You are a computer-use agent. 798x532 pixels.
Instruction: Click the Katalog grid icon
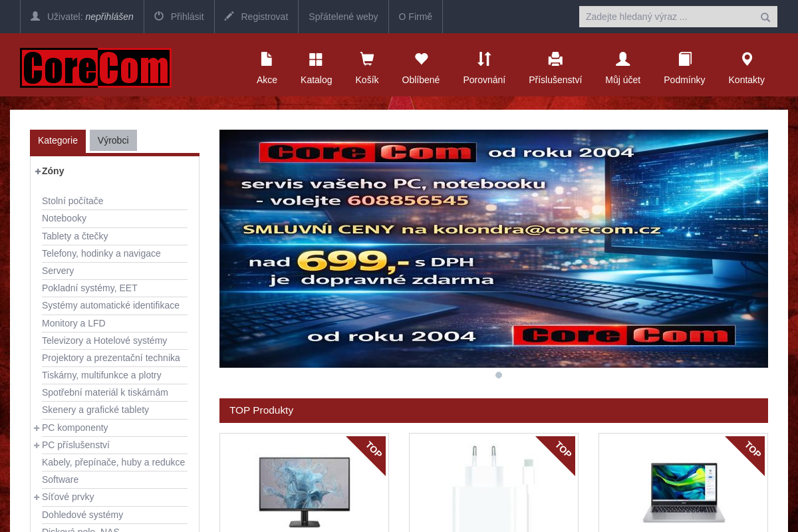click(316, 59)
